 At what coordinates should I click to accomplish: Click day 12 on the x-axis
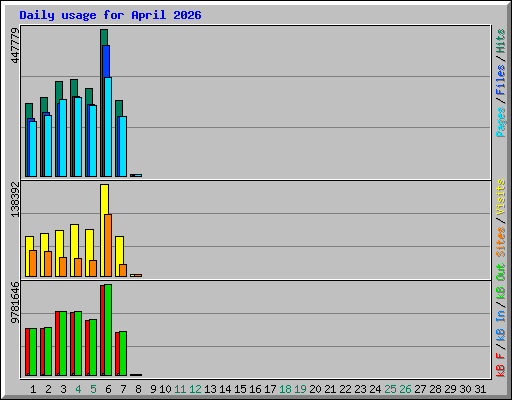[195, 389]
